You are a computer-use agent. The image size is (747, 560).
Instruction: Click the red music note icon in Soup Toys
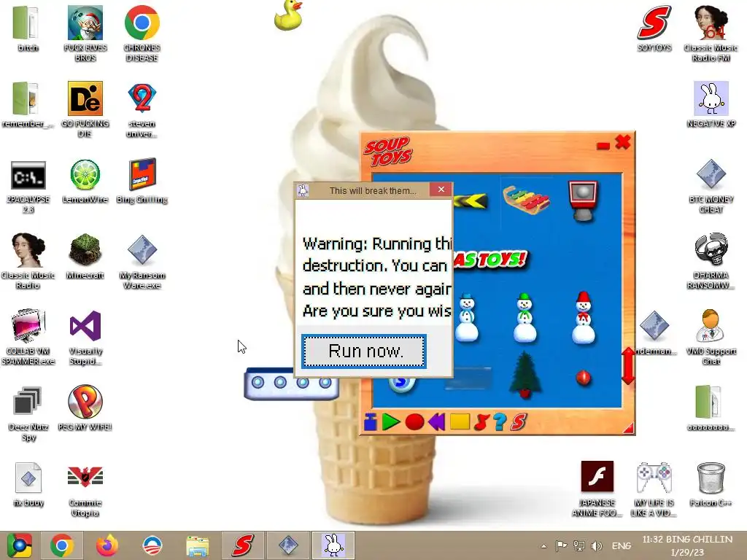pyautogui.click(x=481, y=422)
